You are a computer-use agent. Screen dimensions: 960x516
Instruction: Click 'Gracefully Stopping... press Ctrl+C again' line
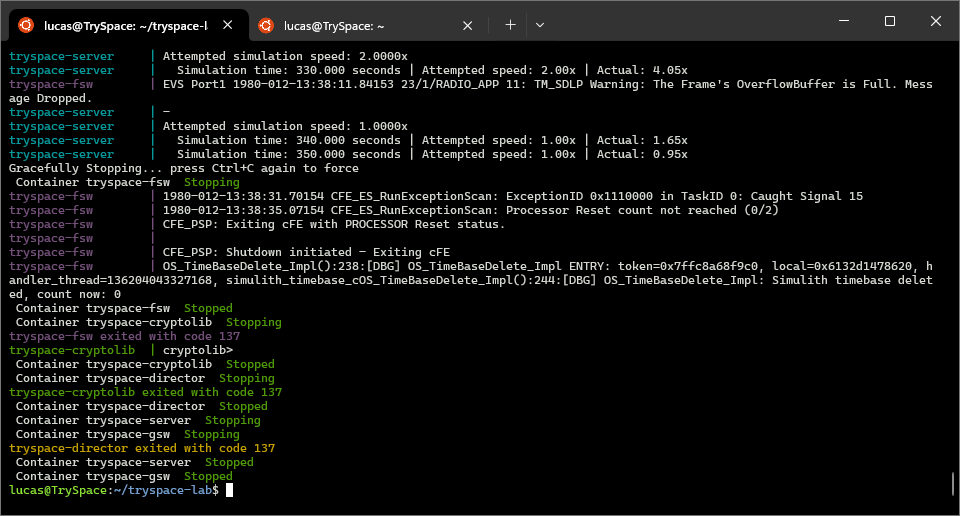coord(184,168)
